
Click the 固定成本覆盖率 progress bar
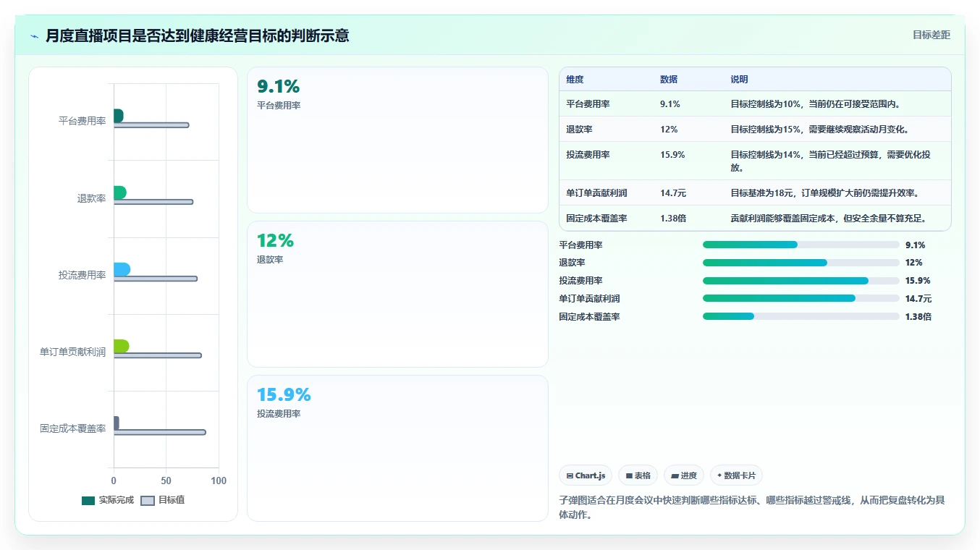click(x=801, y=316)
